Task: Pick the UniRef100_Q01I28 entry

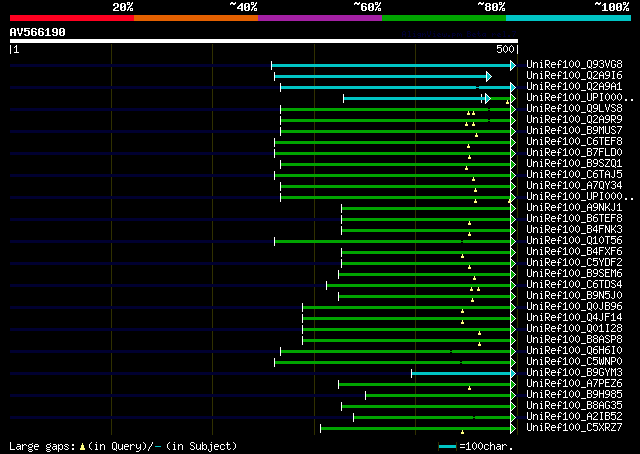Action: (x=574, y=329)
